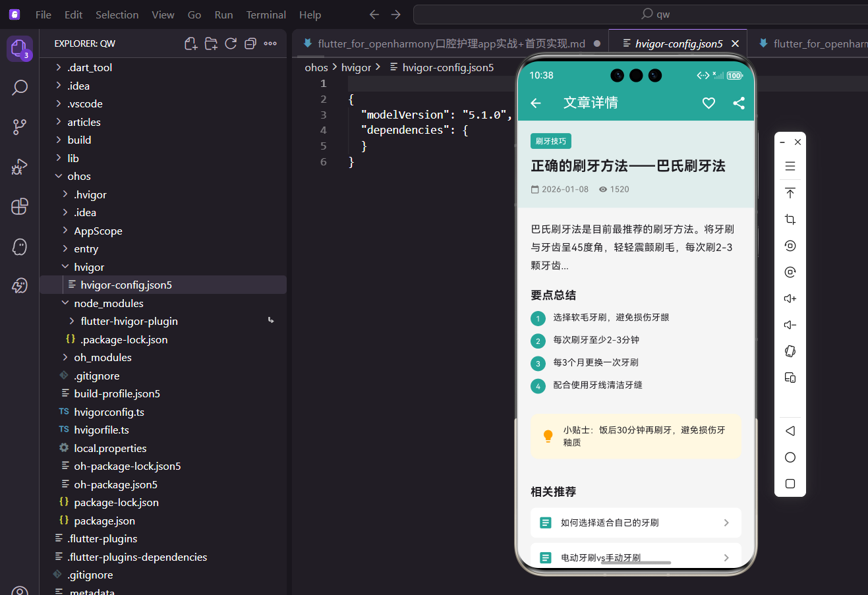The width and height of the screenshot is (868, 595).
Task: Rotate the emulator screen using the rotate icon
Action: (x=790, y=246)
